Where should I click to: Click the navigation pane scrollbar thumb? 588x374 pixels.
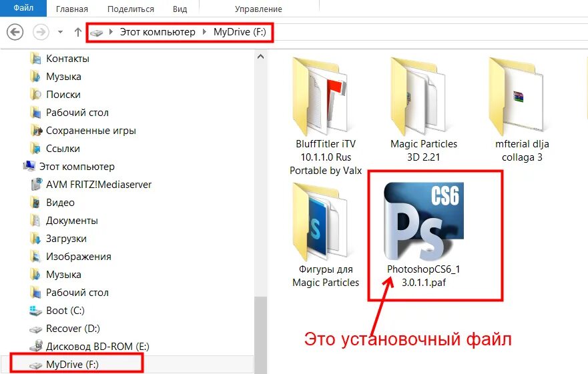(260, 335)
